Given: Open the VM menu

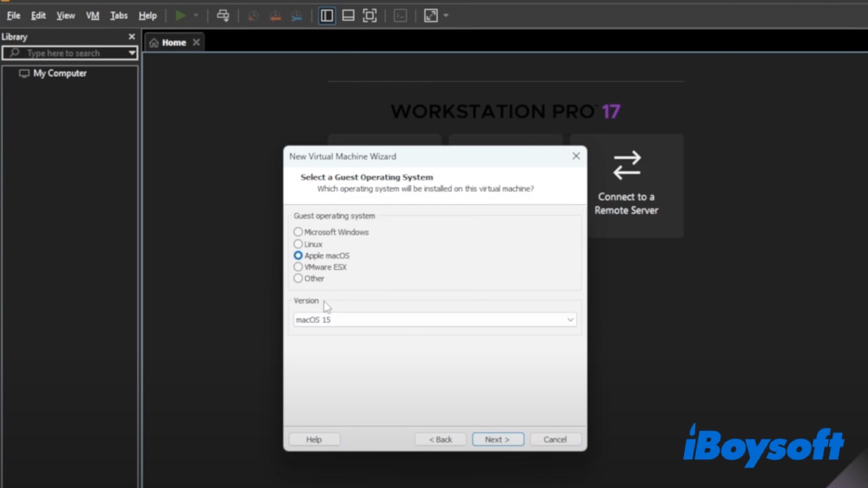Looking at the screenshot, I should [x=93, y=15].
